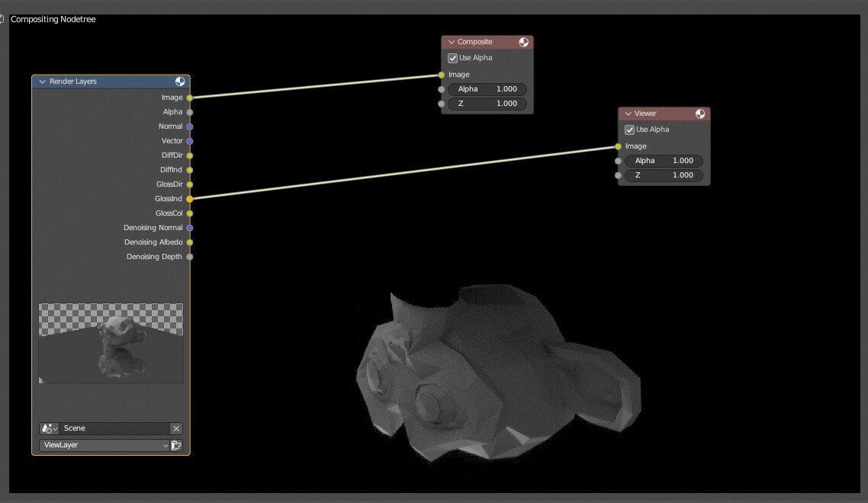This screenshot has height=503, width=868.
Task: Click the Denoising Normal output socket
Action: 190,227
